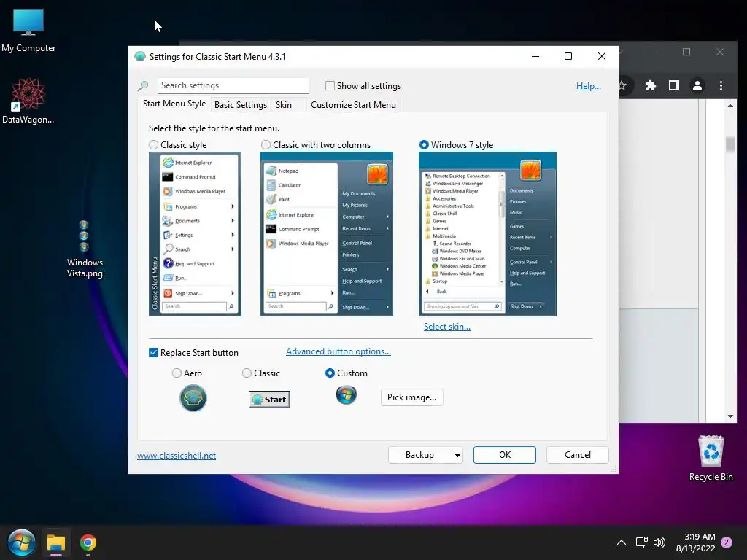Open Chrome extensions puzzle icon

(650, 85)
